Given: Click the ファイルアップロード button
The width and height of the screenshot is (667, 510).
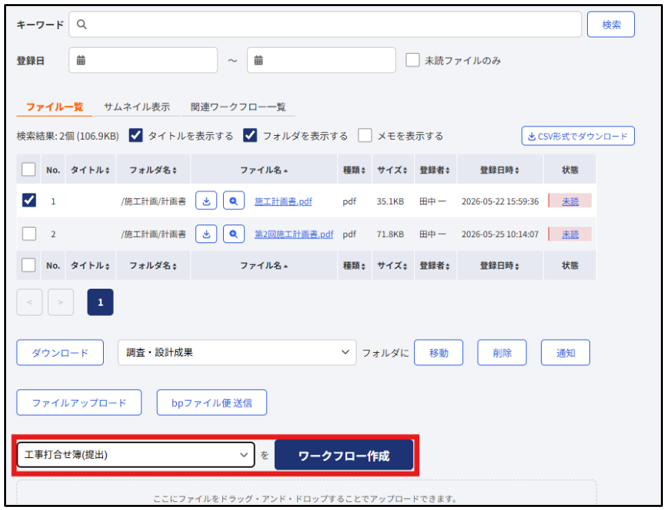Looking at the screenshot, I should 79,403.
